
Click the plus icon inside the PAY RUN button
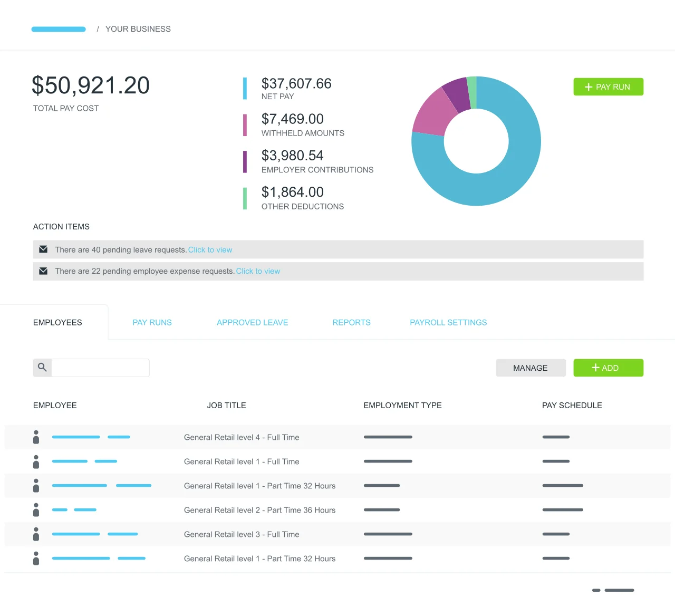[x=589, y=86]
